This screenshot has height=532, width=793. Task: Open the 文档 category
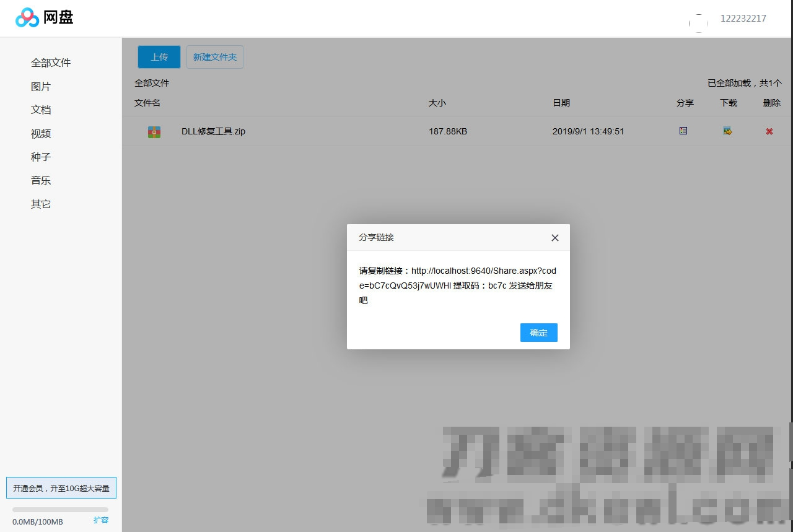(x=40, y=110)
